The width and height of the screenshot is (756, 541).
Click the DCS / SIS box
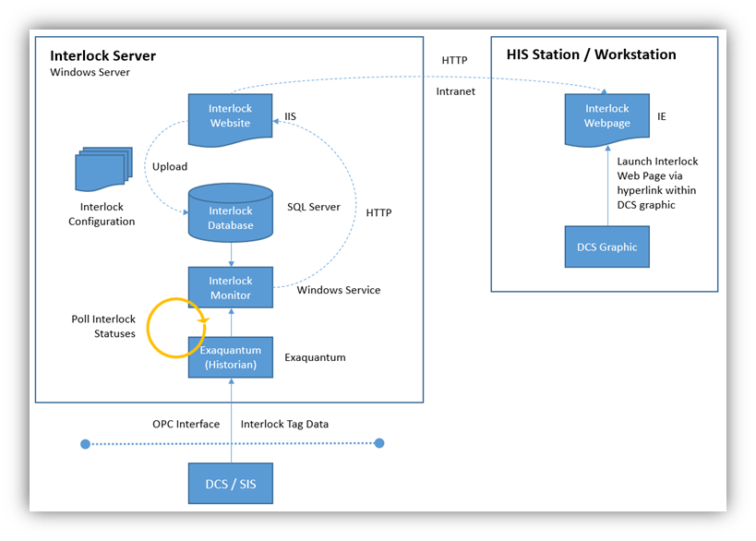click(x=230, y=483)
